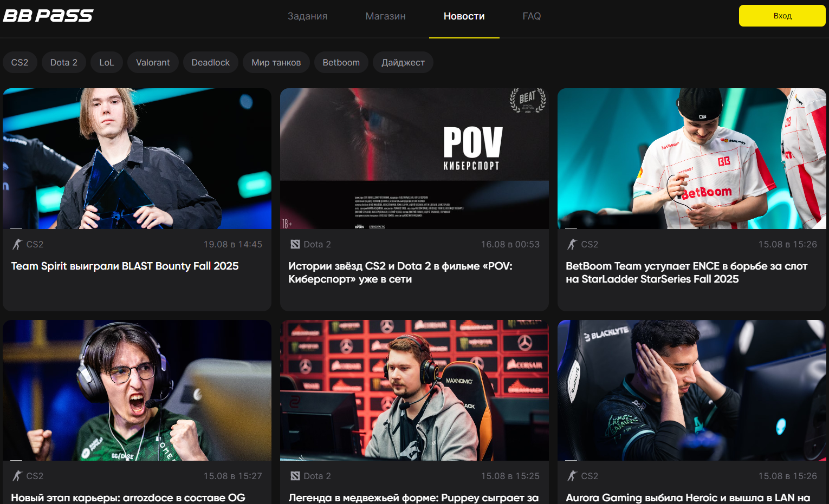Click CS2 icon on arrozdoce OG card
Screen dimensions: 829x504
(17, 476)
